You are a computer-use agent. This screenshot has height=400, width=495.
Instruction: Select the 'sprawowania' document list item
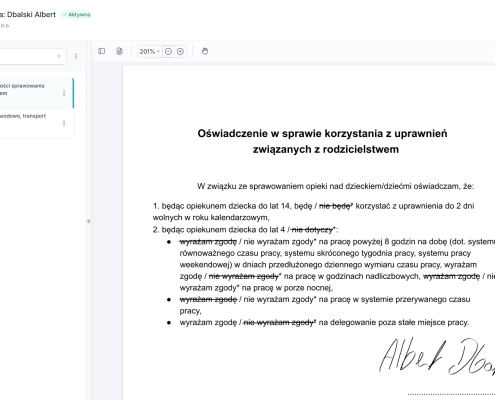point(36,93)
